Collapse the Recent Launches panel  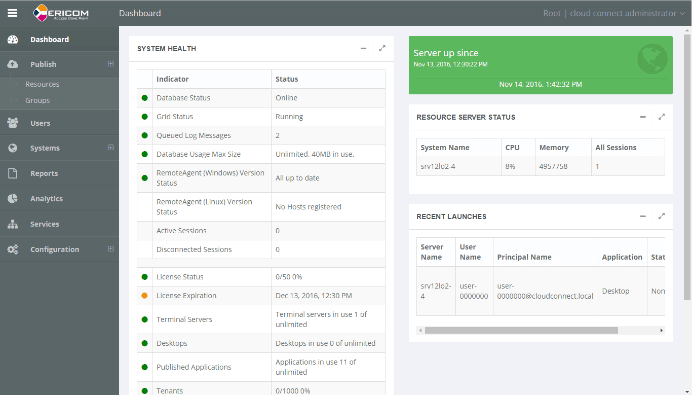[643, 216]
